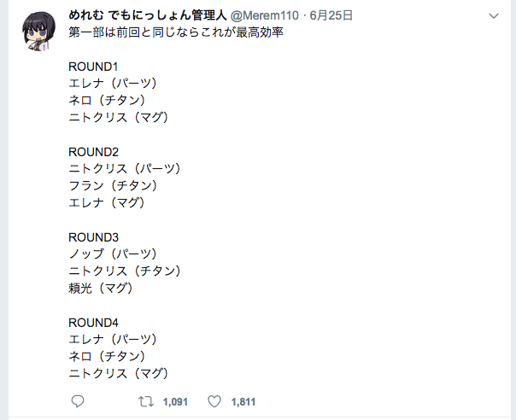The width and height of the screenshot is (516, 420).
Task: Click the line ニトクリス（チタン）
Action: pos(124,271)
